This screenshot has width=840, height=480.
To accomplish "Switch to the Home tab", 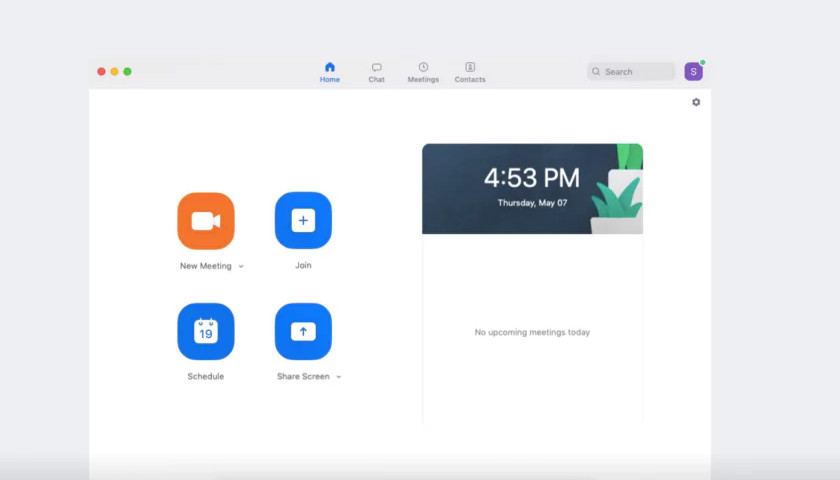I will pos(329,72).
